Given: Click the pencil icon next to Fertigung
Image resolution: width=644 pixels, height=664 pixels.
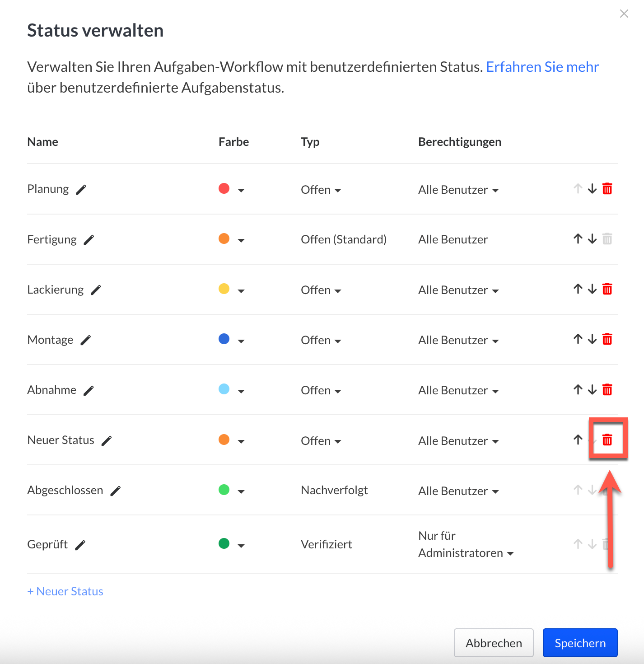Looking at the screenshot, I should (89, 240).
